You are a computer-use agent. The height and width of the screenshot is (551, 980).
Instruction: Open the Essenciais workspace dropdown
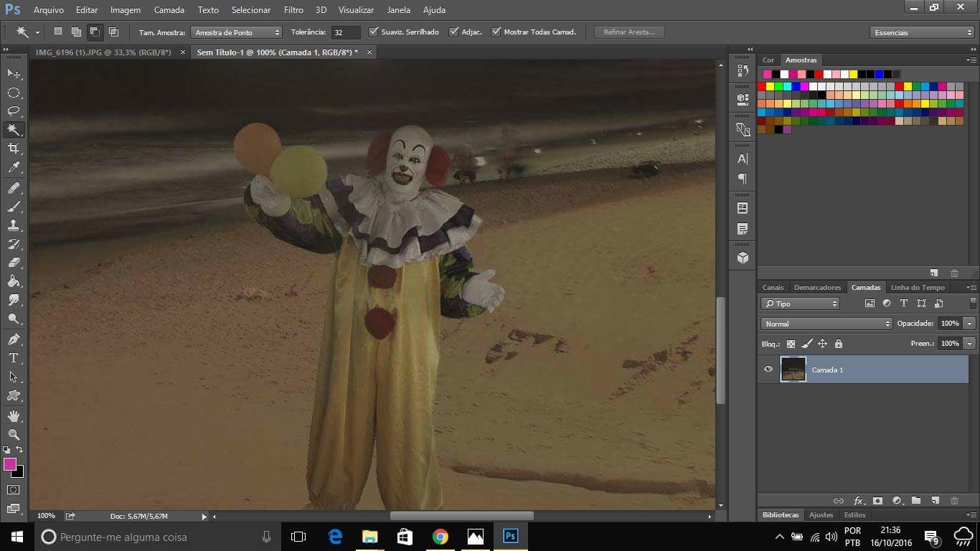921,32
